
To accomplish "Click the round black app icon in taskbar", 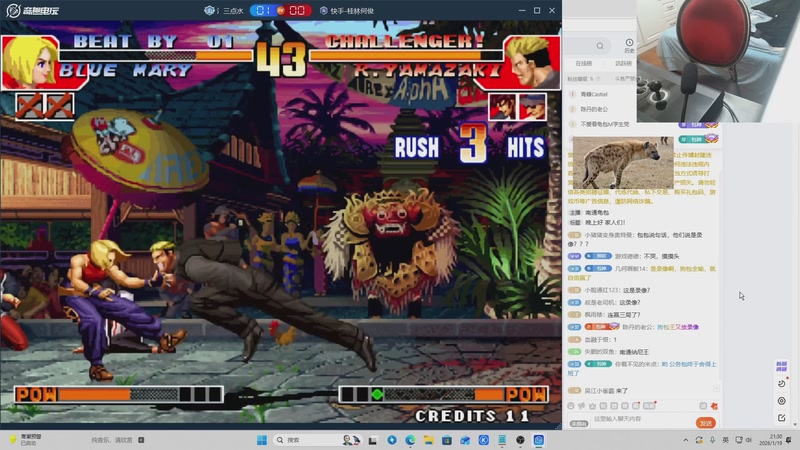I will pyautogui.click(x=520, y=440).
